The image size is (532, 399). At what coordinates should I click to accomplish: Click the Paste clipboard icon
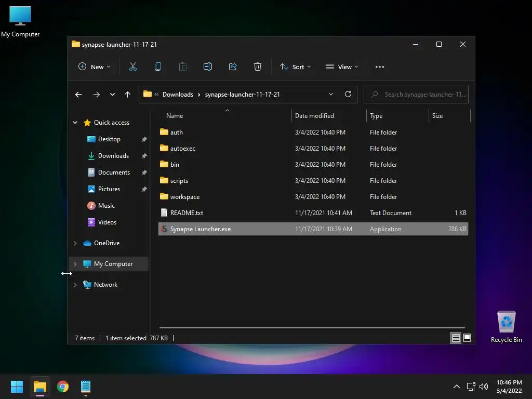pos(182,67)
